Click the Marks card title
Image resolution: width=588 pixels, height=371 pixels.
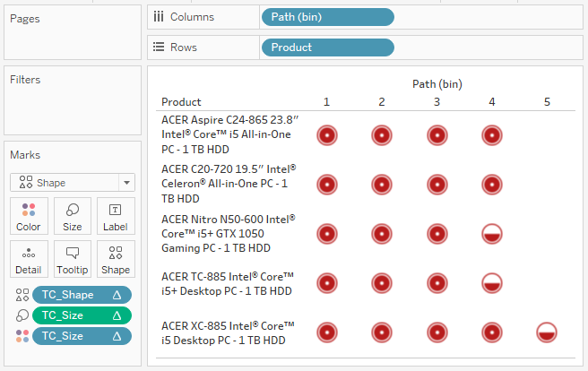coord(25,155)
